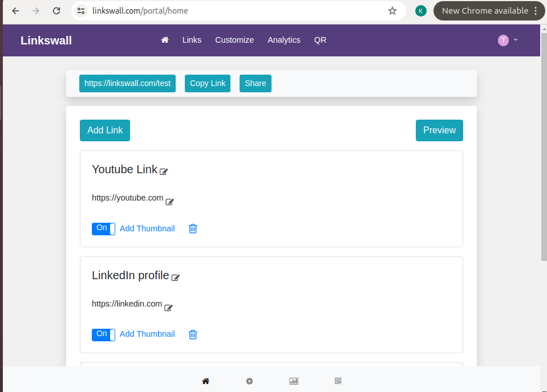547x392 pixels.
Task: Go forward in browser history
Action: click(x=35, y=11)
